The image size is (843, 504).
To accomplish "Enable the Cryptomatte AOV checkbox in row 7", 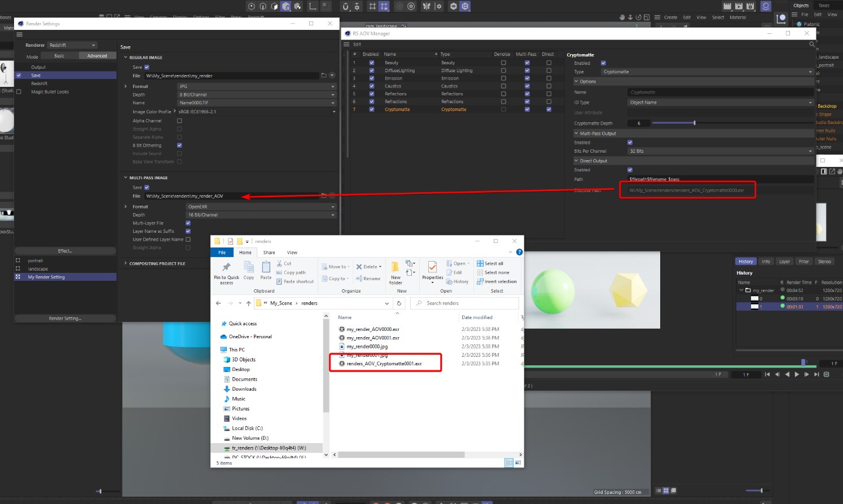I will [x=371, y=109].
